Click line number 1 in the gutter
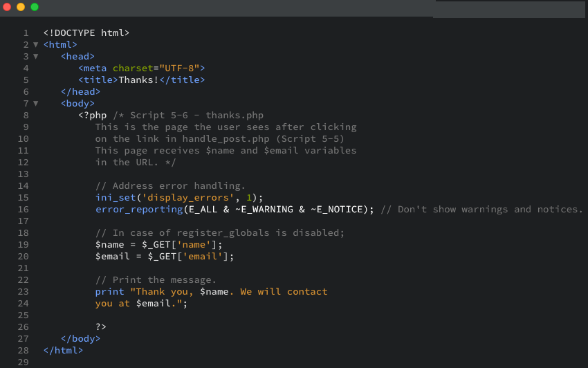The image size is (588, 368). (x=26, y=33)
